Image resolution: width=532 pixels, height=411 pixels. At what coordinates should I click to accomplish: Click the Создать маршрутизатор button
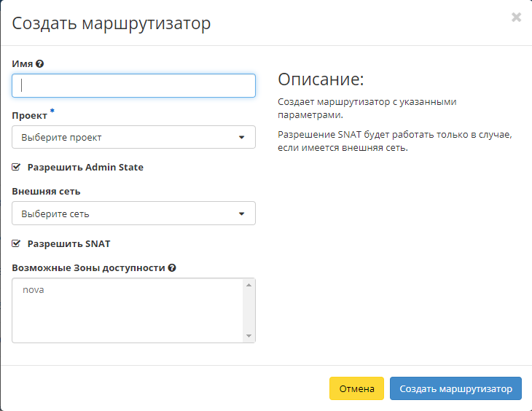tap(455, 389)
